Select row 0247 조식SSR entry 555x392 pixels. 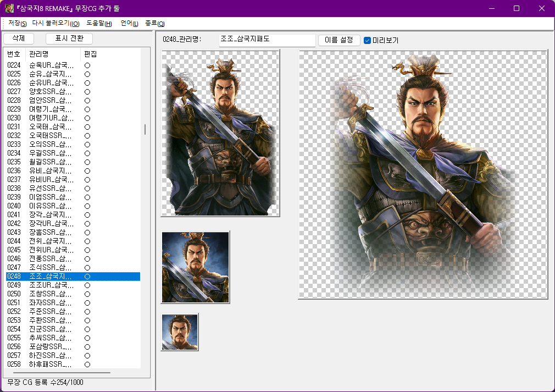[x=73, y=268]
